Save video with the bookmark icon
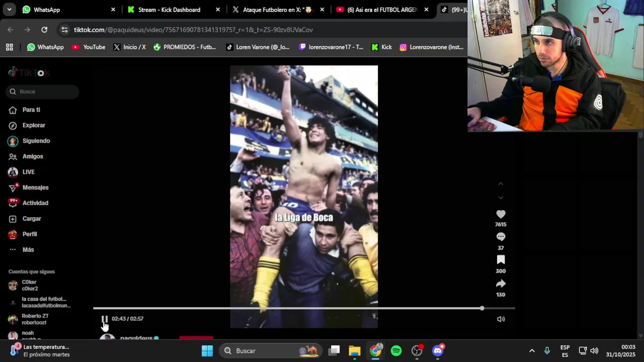The image size is (644, 362). tap(501, 260)
